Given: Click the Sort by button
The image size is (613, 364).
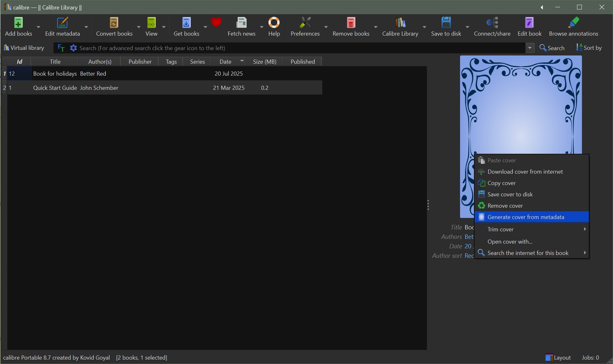Looking at the screenshot, I should coord(589,48).
